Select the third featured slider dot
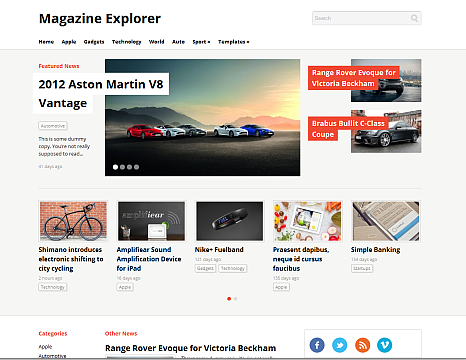This screenshot has width=466, height=360. click(x=129, y=167)
